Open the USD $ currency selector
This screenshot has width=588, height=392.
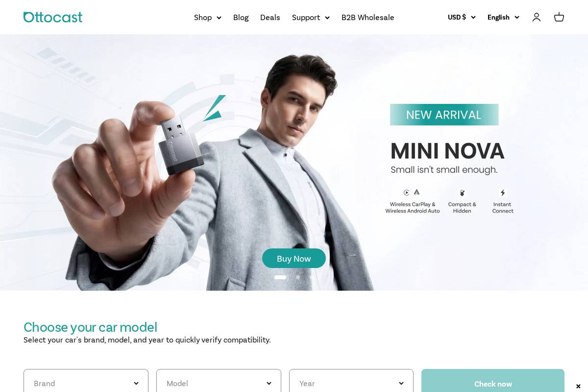tap(462, 17)
